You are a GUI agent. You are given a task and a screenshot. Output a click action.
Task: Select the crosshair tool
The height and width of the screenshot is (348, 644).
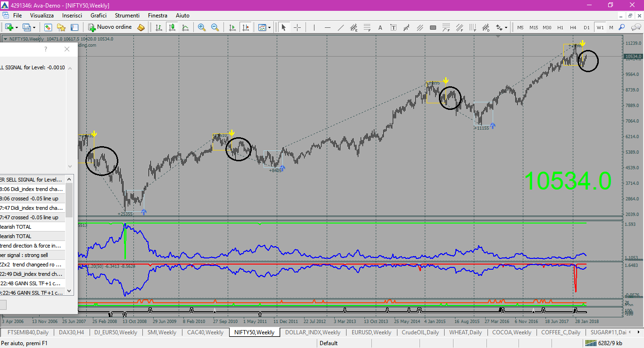[297, 27]
